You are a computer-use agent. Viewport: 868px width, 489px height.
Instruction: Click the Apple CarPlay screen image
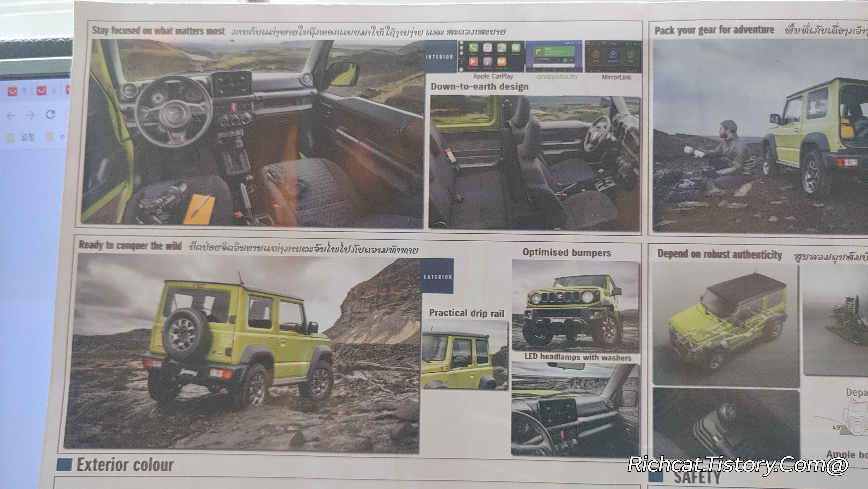click(492, 56)
